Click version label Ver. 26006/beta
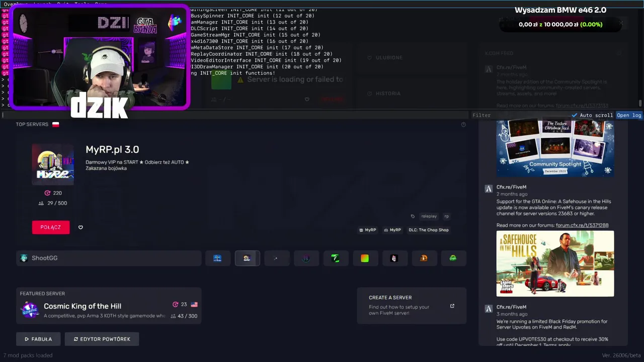Image resolution: width=644 pixels, height=362 pixels. click(621, 355)
